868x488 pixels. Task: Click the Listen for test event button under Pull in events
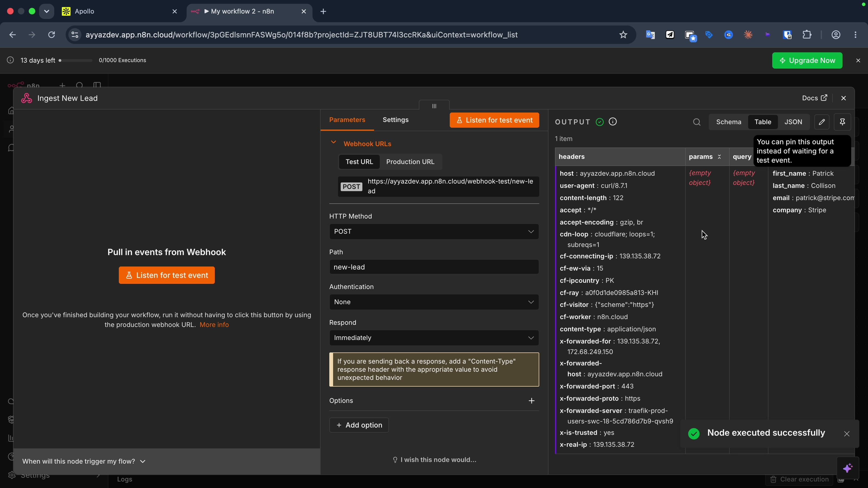click(x=167, y=275)
